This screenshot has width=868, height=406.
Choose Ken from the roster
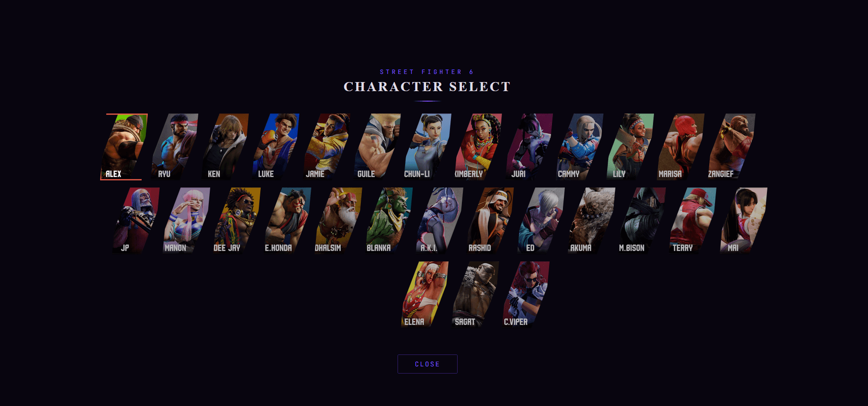pos(225,146)
